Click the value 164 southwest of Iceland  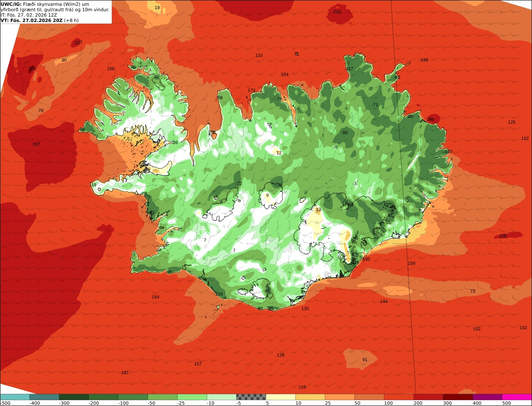click(155, 297)
